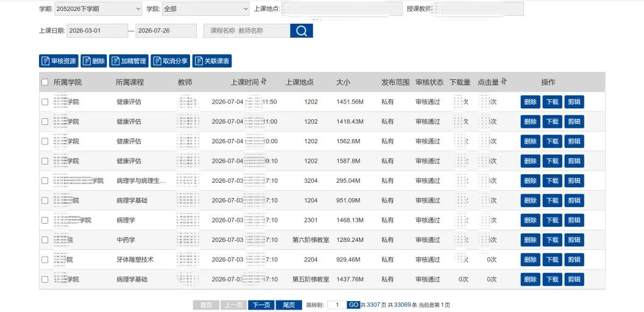Viewport: 644px width, 312px height.
Task: Delete the 1587.8M row
Action: 530,161
